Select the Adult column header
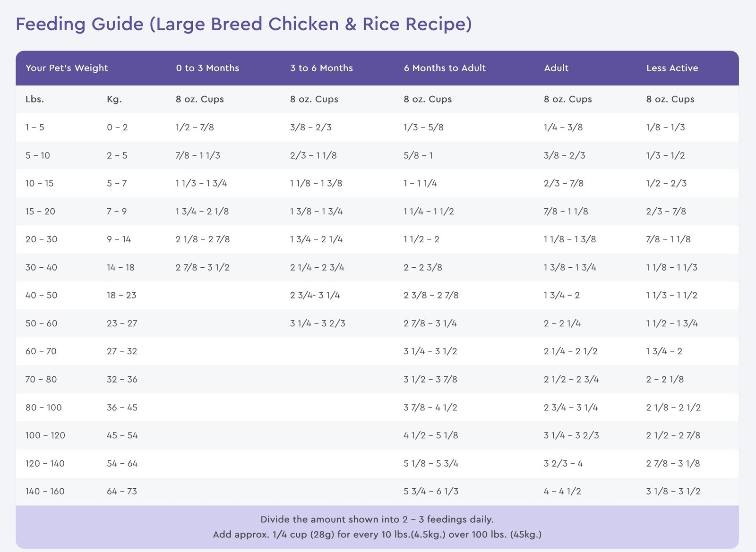The image size is (756, 552). [x=556, y=68]
